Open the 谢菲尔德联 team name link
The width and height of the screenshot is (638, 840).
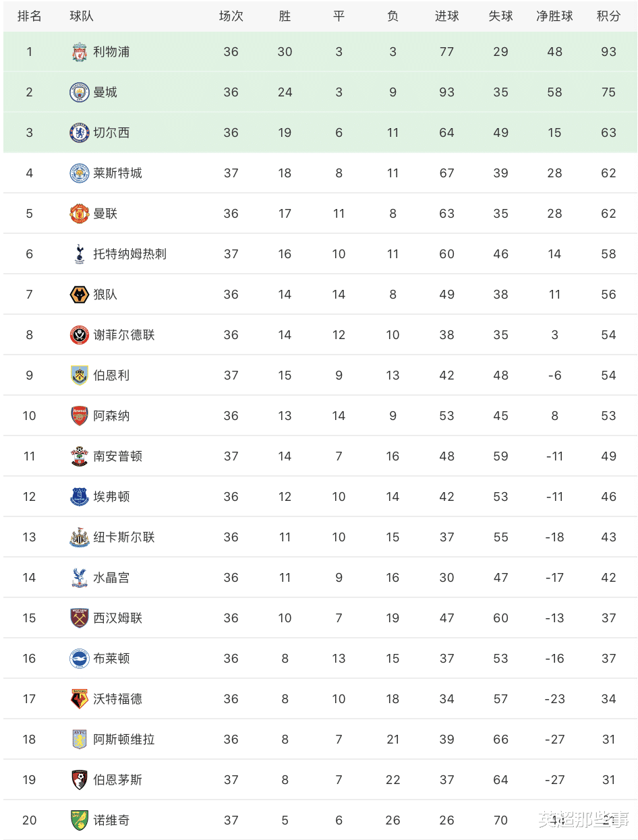pos(124,335)
